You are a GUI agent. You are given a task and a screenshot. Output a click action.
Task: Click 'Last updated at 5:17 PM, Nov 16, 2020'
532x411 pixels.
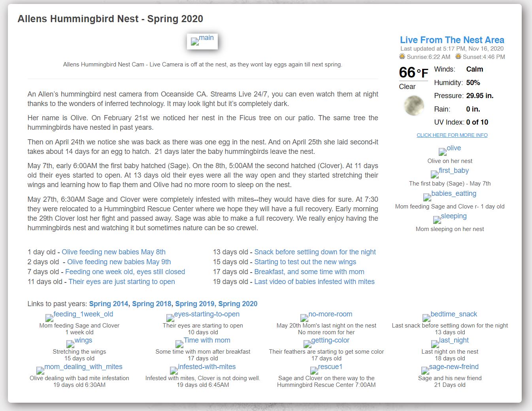(x=452, y=49)
